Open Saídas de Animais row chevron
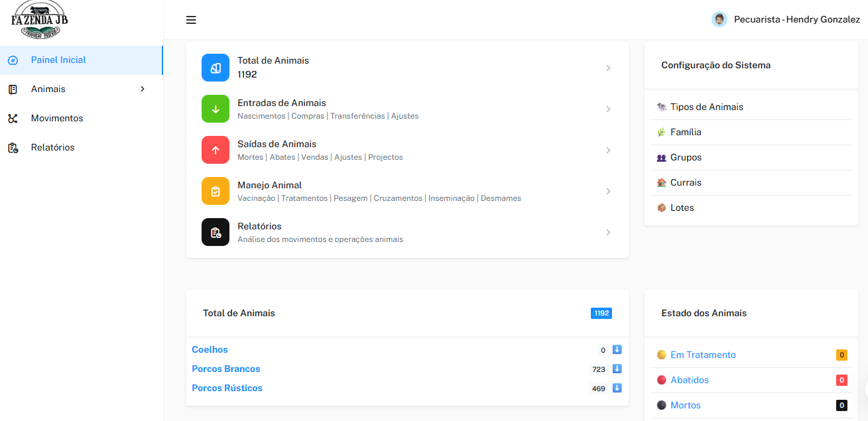Image resolution: width=868 pixels, height=421 pixels. 608,150
